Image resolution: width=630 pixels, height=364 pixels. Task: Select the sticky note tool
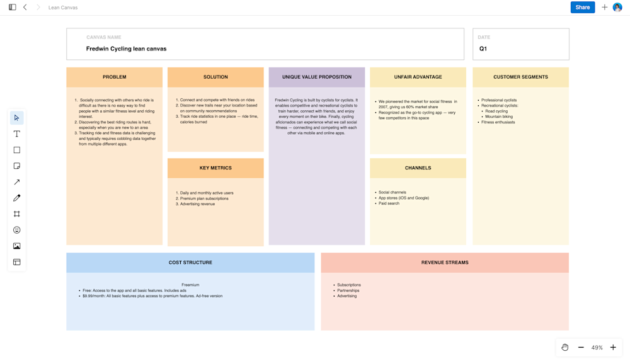coord(16,166)
